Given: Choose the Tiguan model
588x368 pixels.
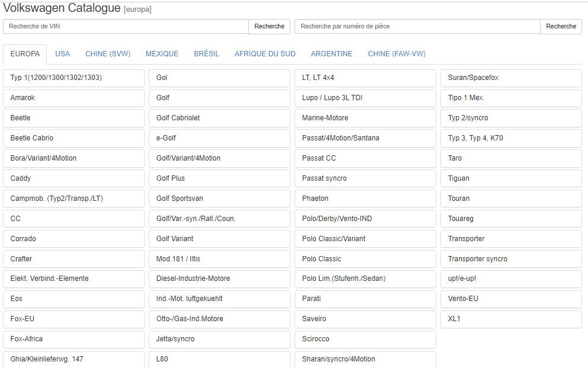Looking at the screenshot, I should pos(511,178).
